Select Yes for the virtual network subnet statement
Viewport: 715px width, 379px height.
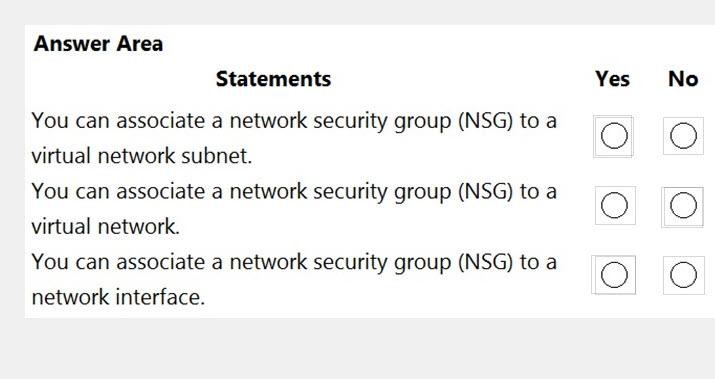(614, 136)
